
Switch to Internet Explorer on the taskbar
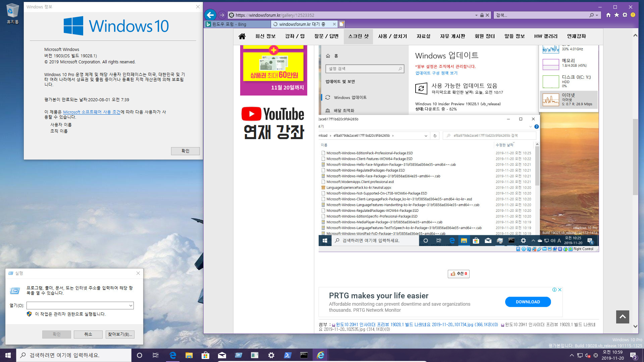click(x=320, y=355)
